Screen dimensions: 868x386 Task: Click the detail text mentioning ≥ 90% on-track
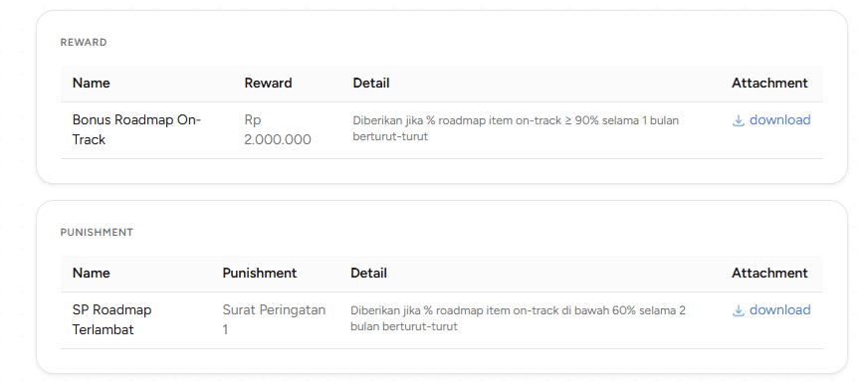click(x=516, y=128)
